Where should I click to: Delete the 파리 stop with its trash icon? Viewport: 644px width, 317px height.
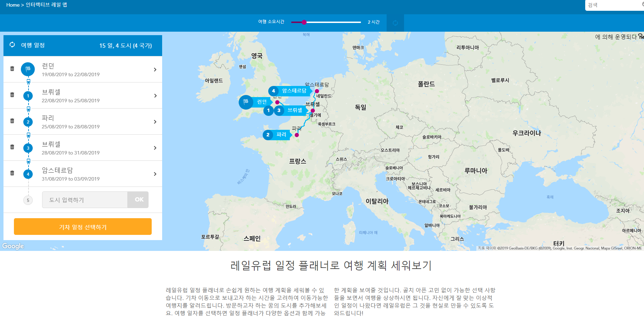coord(12,121)
